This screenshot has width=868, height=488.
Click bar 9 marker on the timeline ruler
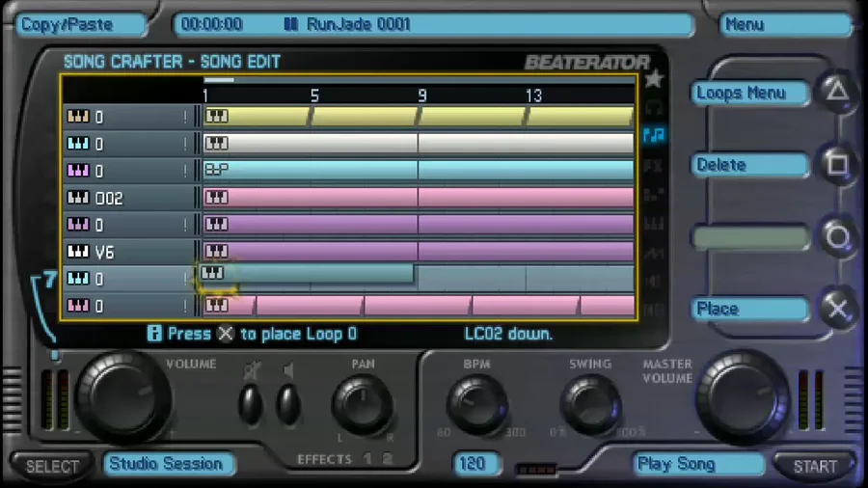point(422,95)
